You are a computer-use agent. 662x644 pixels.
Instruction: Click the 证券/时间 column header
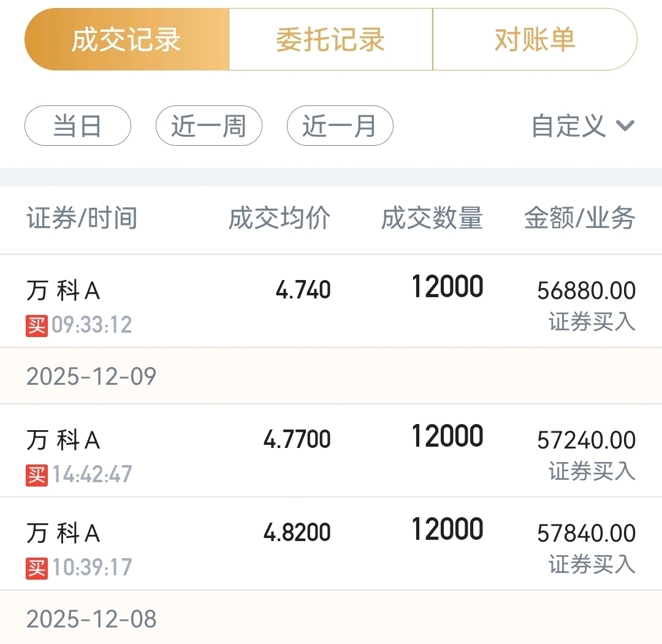[82, 218]
